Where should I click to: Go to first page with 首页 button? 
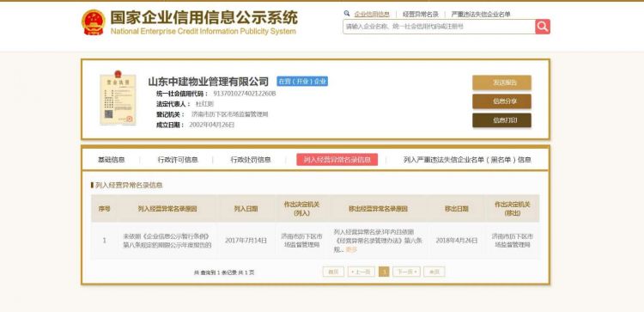(333, 272)
